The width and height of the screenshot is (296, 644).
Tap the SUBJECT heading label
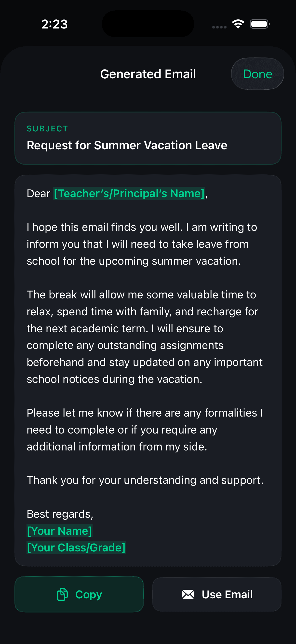coord(47,129)
